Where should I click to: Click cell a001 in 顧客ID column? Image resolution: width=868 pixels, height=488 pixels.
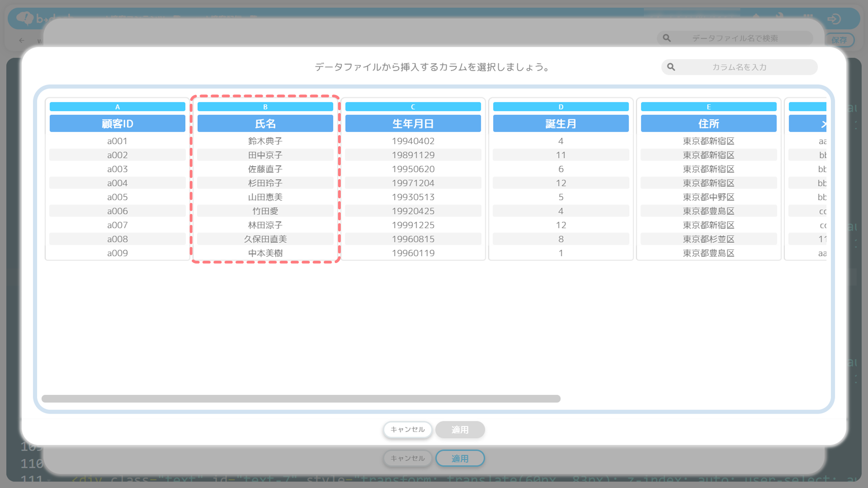(x=118, y=141)
